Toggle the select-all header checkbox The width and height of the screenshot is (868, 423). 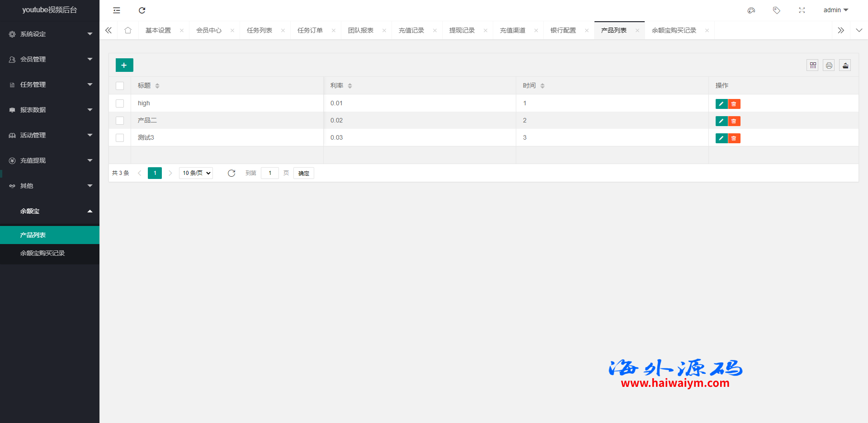(x=120, y=86)
